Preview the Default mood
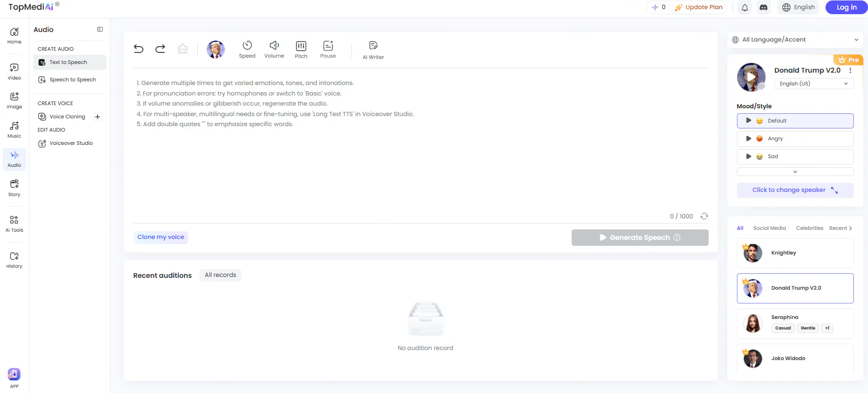868x393 pixels. coord(748,121)
